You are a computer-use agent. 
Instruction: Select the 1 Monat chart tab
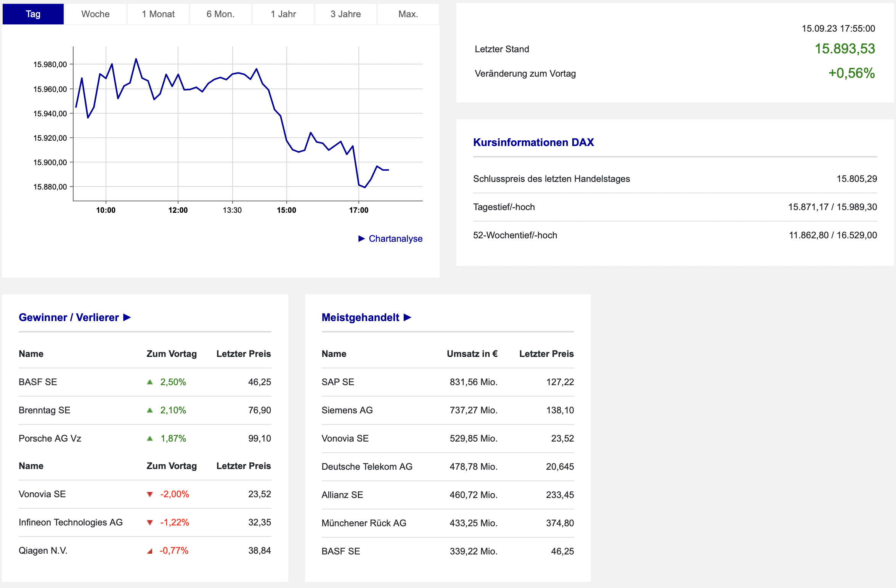click(158, 14)
